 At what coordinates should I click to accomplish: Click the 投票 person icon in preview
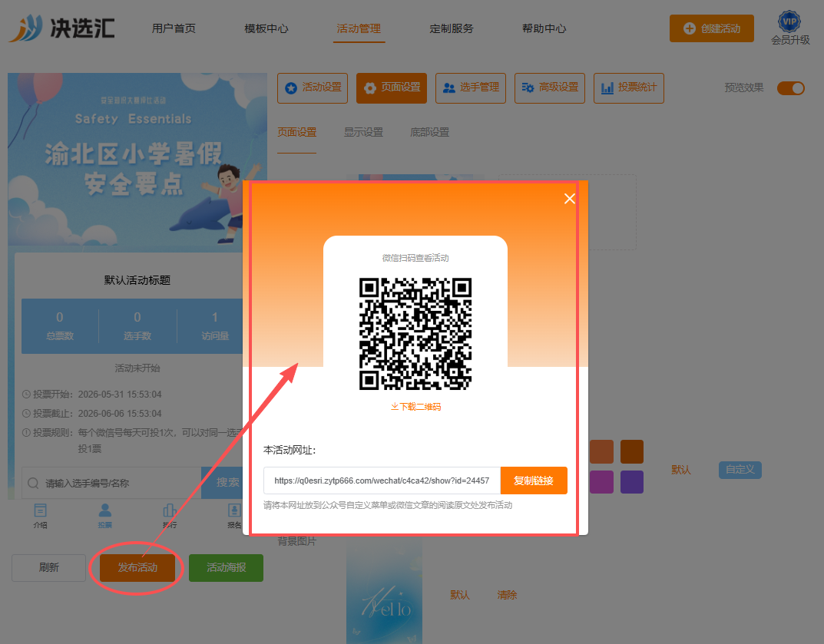(x=105, y=516)
